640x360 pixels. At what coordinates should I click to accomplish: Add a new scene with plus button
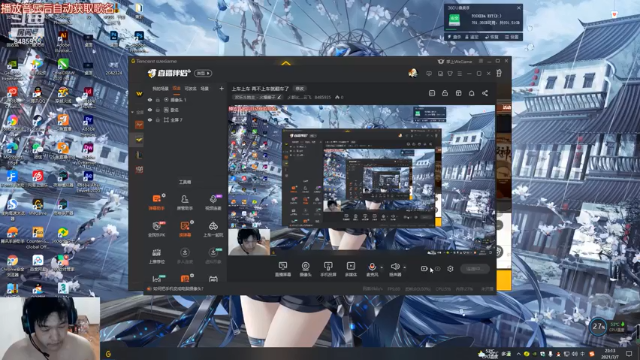tap(222, 88)
